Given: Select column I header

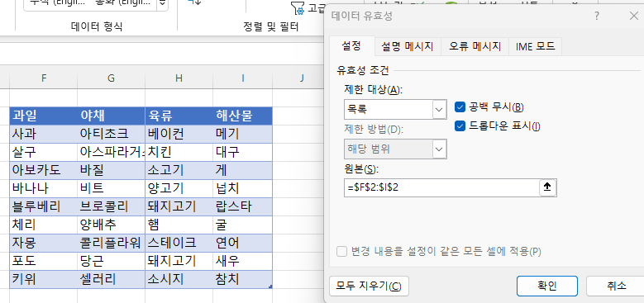Looking at the screenshot, I should (243, 78).
